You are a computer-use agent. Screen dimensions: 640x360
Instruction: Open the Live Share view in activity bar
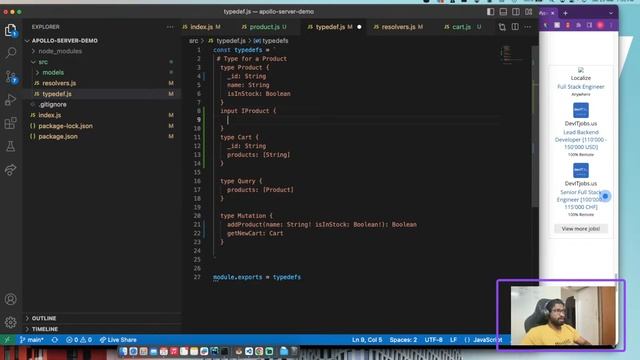pyautogui.click(x=11, y=170)
